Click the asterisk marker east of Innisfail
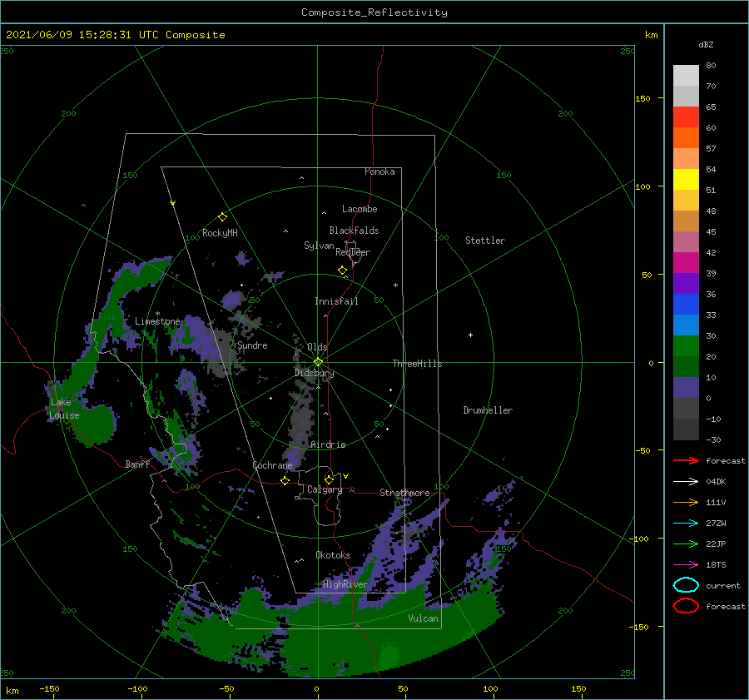The height and width of the screenshot is (700, 749). tap(395, 285)
